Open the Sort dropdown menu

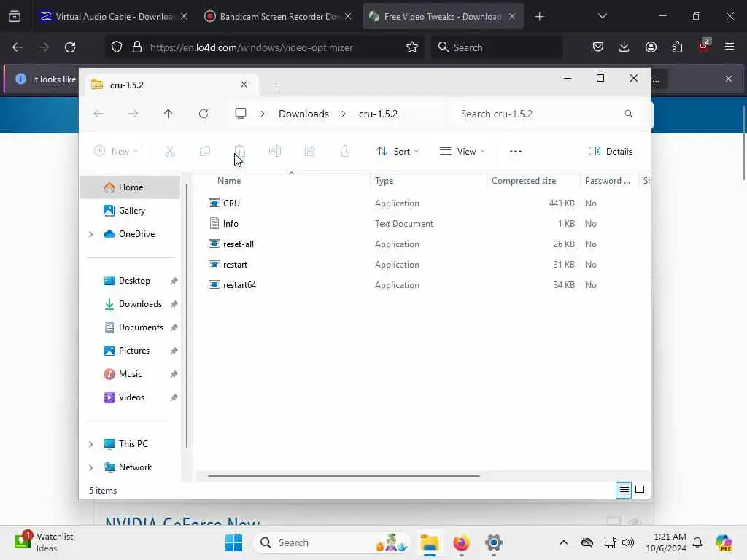(398, 152)
